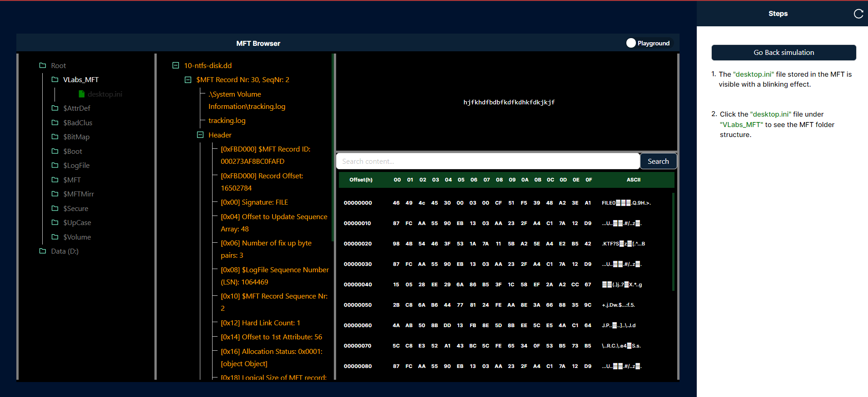Screen dimensions: 868x397
Task: Click the Search content input field
Action: click(x=488, y=161)
